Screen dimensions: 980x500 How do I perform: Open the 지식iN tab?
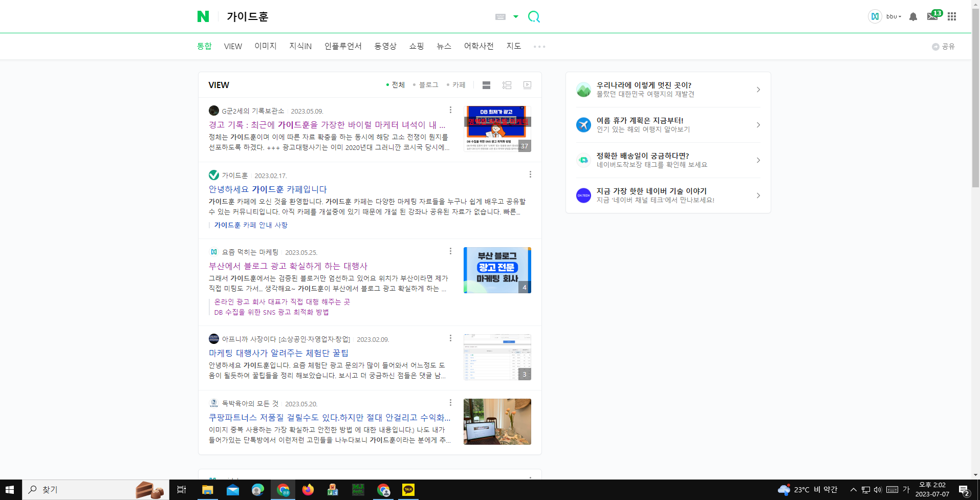pyautogui.click(x=300, y=46)
